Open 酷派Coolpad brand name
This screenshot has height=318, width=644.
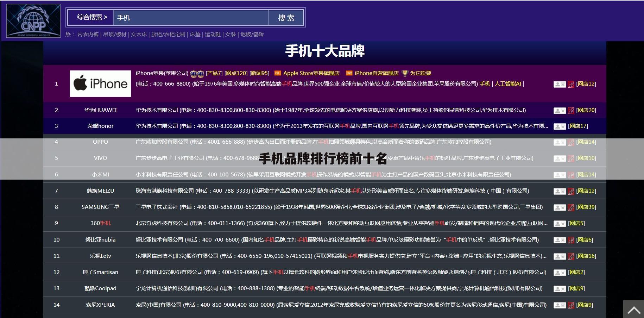[x=100, y=288]
